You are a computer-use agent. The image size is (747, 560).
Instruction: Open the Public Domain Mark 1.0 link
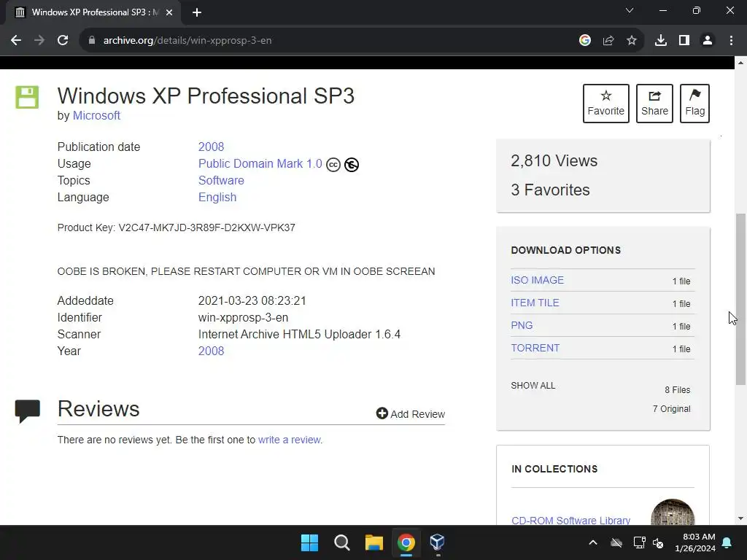(260, 164)
